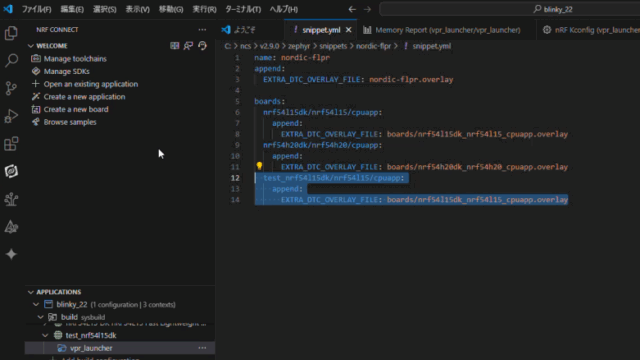Click Create a new application
This screenshot has height=360, width=640.
tap(84, 97)
